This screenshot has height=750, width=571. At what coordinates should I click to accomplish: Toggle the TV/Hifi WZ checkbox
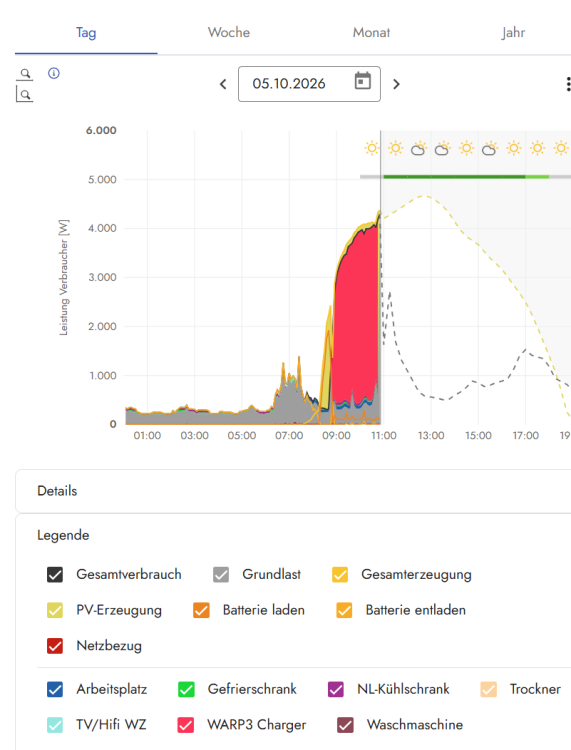[x=55, y=725]
